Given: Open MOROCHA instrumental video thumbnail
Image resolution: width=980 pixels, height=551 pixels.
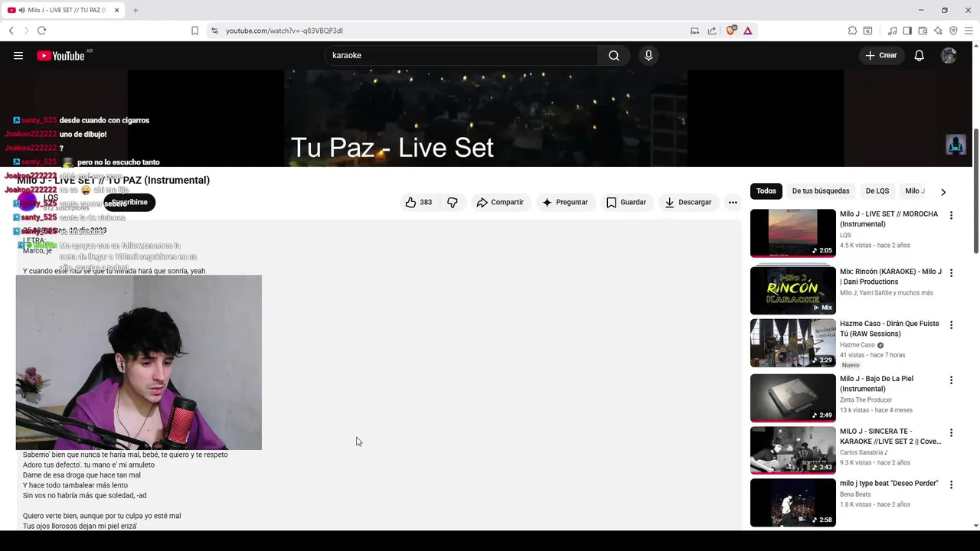Looking at the screenshot, I should click(793, 233).
